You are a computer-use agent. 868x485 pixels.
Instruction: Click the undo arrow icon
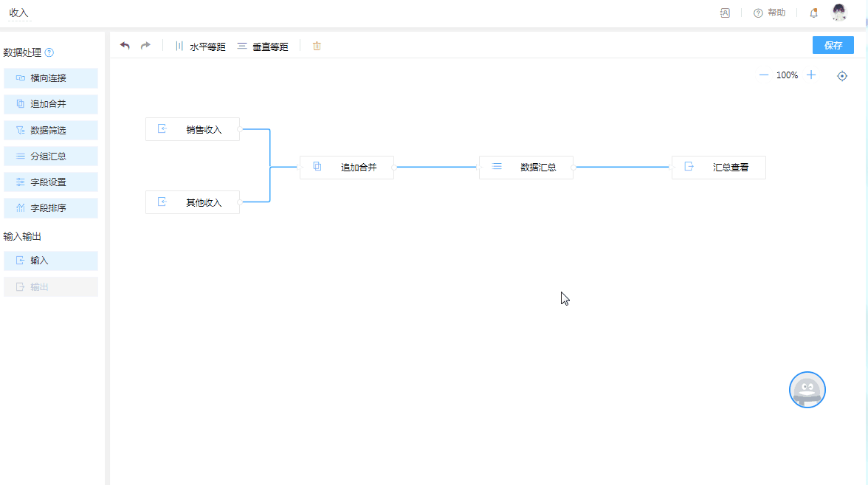pos(125,46)
